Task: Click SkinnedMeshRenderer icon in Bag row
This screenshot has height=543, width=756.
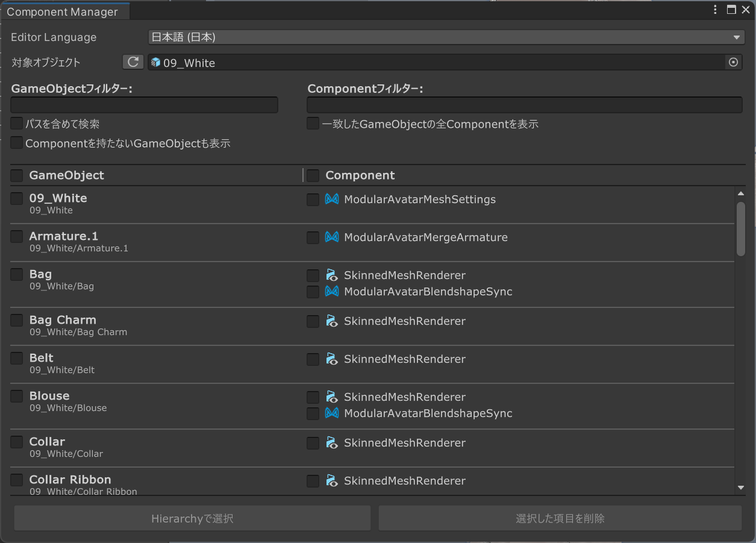Action: 331,275
